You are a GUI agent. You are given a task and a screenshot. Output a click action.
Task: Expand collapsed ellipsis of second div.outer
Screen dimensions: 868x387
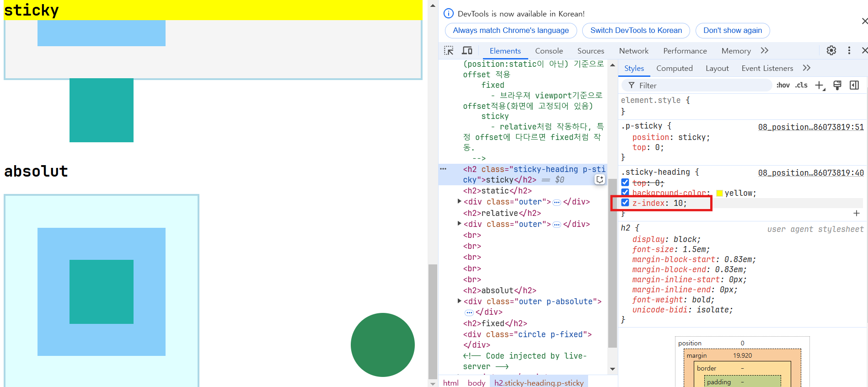coord(557,225)
